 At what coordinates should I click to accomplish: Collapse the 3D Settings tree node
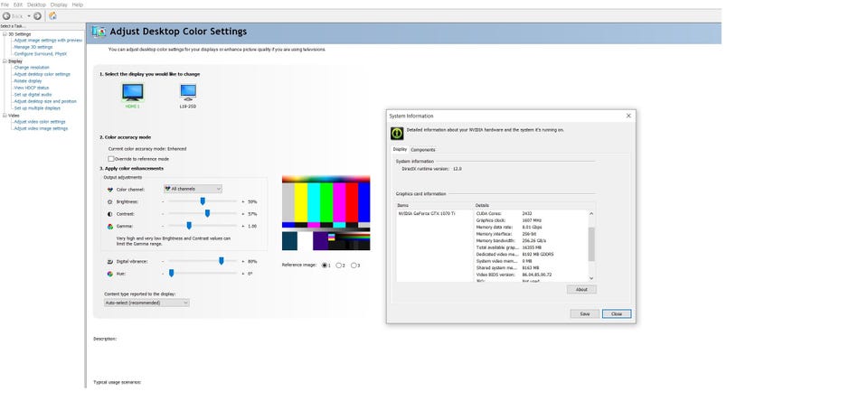5,34
